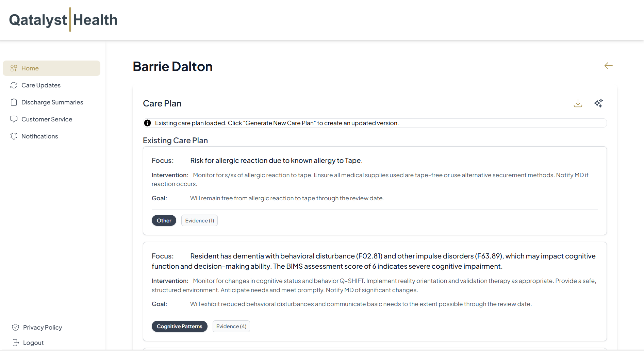The height and width of the screenshot is (351, 644).
Task: Click the Logout door icon
Action: pyautogui.click(x=15, y=342)
